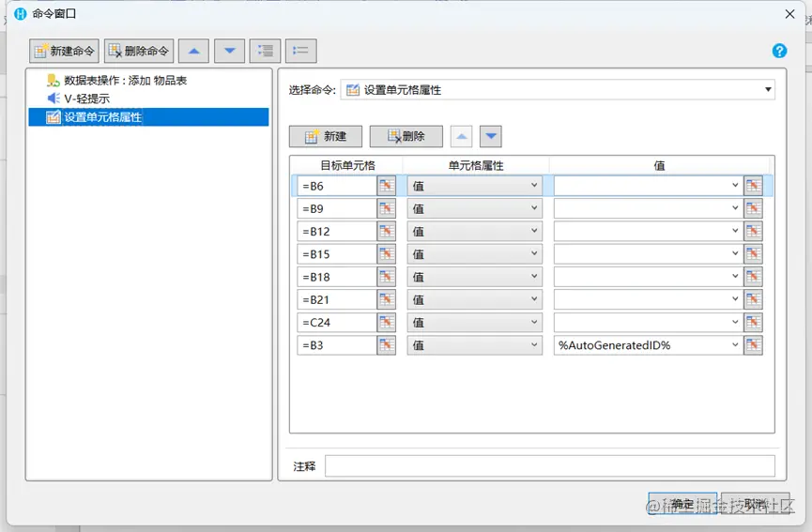
Task: Click the 值 column header
Action: click(659, 165)
